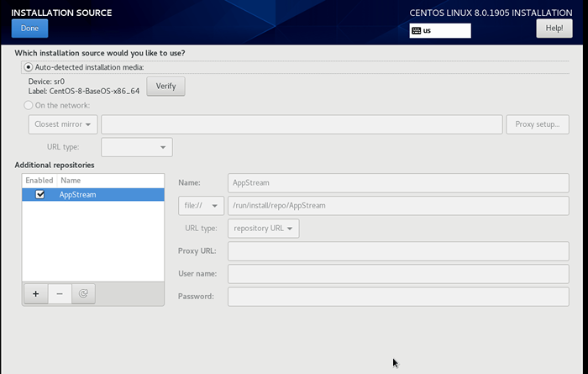Open the Proxy setup dialog
The width and height of the screenshot is (588, 374).
pos(538,124)
